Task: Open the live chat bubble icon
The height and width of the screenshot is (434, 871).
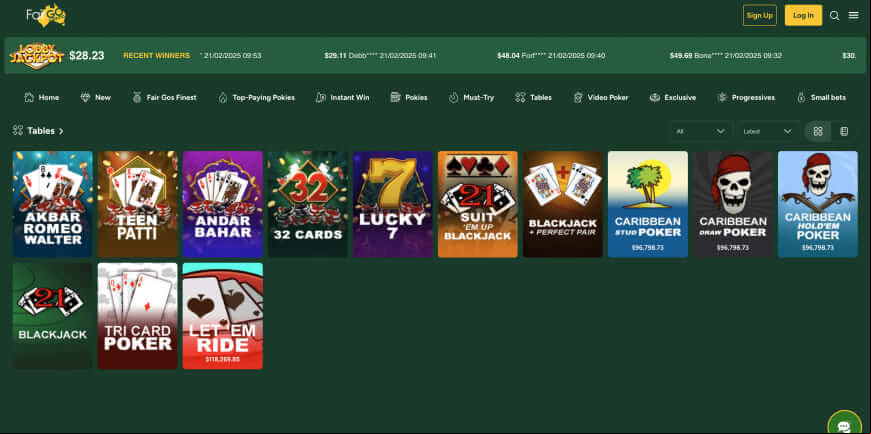Action: [844, 425]
